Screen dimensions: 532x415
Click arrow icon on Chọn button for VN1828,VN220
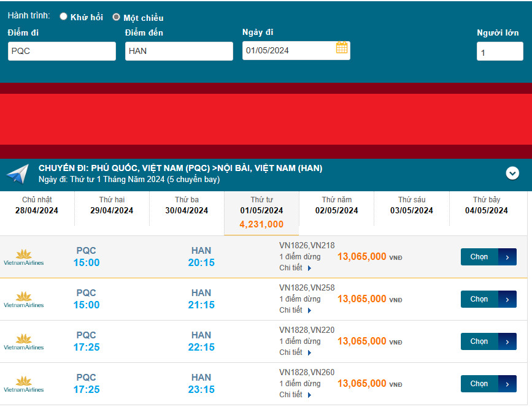(507, 341)
